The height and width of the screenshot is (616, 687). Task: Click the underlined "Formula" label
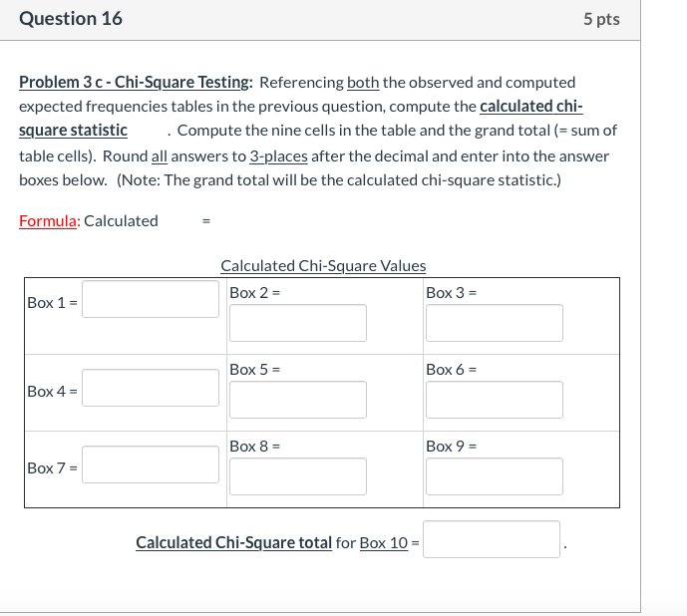point(49,221)
